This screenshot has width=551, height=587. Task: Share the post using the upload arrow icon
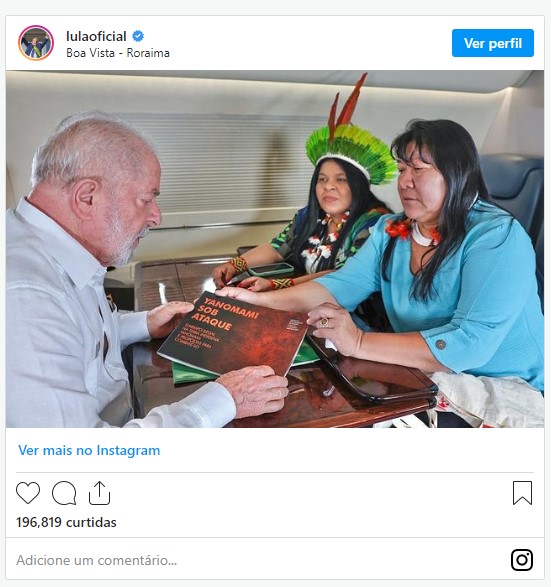coord(99,493)
